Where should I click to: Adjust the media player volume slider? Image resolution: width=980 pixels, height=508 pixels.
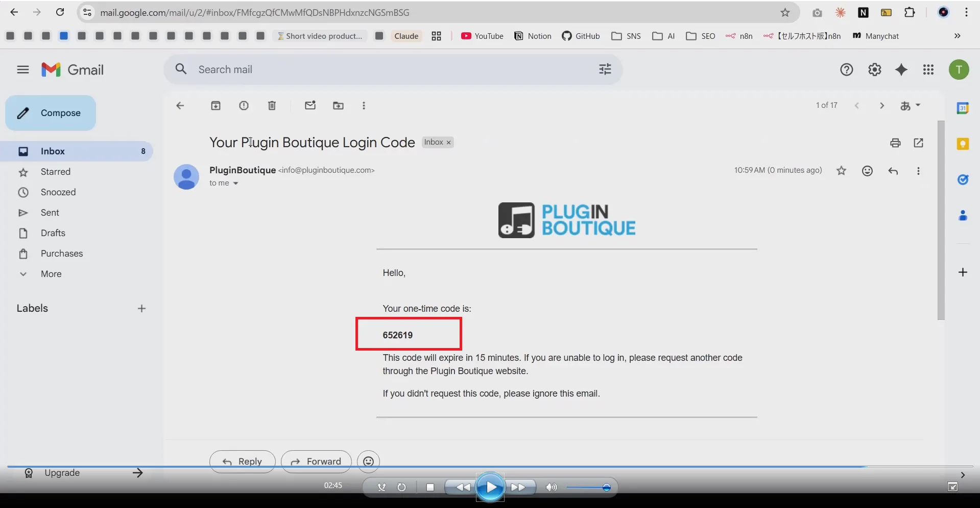606,488
